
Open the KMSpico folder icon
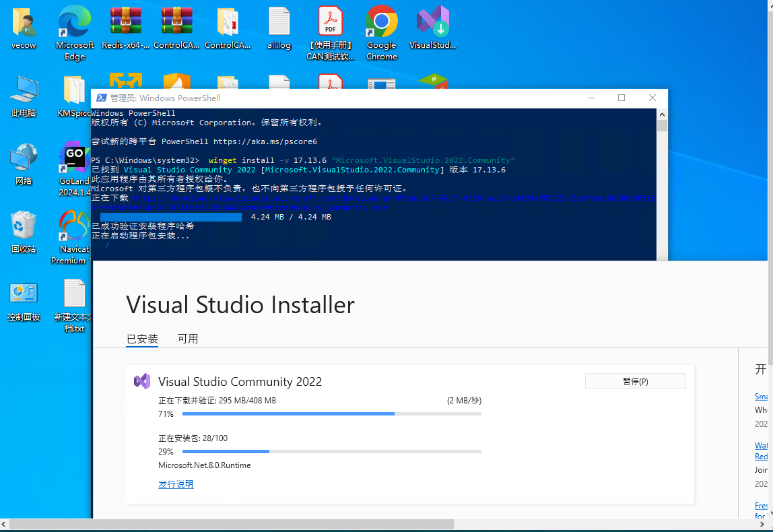click(x=75, y=96)
